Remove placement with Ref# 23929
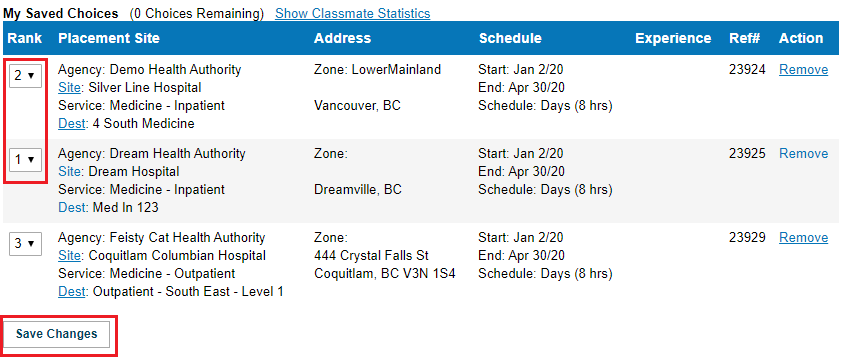850x360 pixels. click(803, 238)
